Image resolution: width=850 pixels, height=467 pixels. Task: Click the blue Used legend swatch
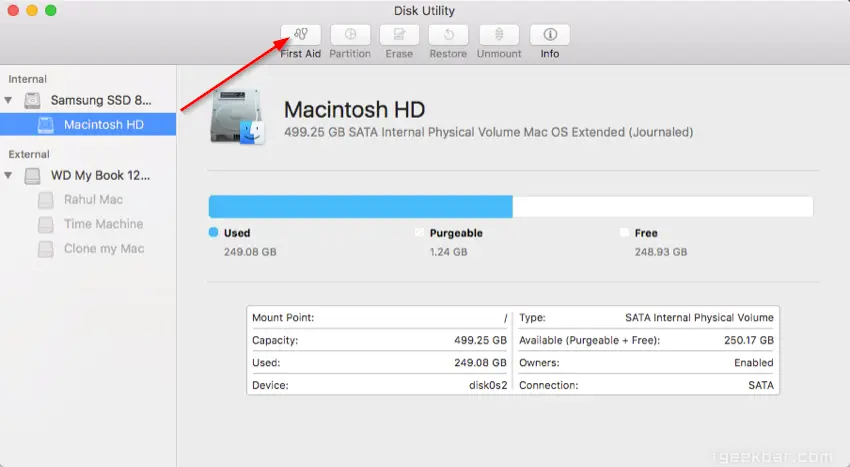pyautogui.click(x=214, y=233)
